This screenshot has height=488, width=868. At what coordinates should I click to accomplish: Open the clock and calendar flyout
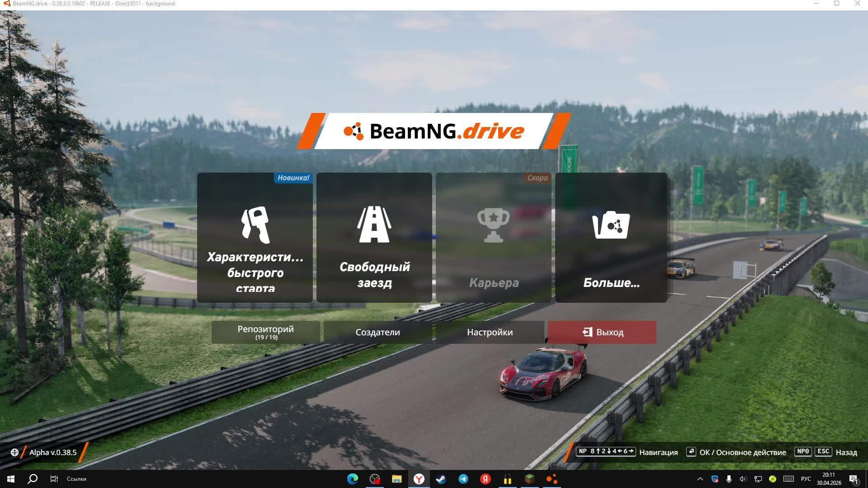[x=829, y=479]
